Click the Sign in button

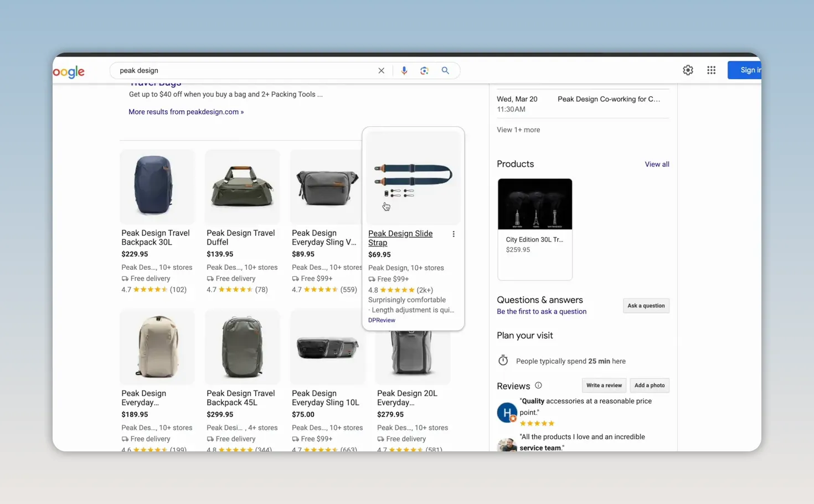(745, 70)
